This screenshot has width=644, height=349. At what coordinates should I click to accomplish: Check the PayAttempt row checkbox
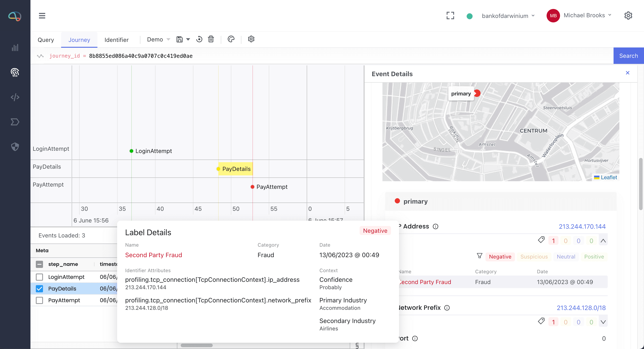[x=39, y=300]
